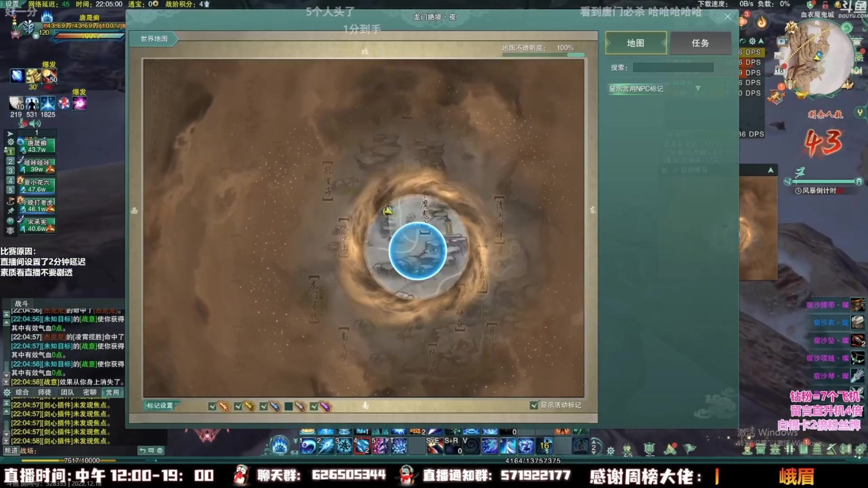Viewport: 868px width, 488px height.
Task: Activate the V swirl skill slot
Action: coord(471,446)
